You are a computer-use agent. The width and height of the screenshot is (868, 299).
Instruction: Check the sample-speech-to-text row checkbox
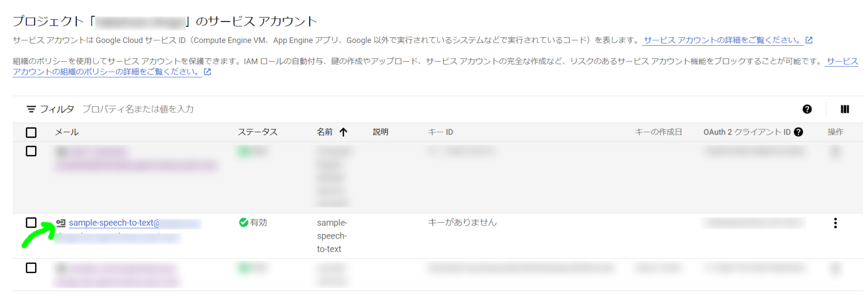click(31, 223)
